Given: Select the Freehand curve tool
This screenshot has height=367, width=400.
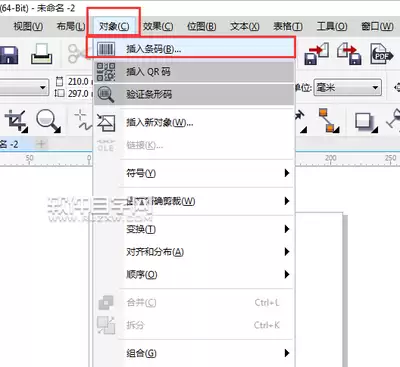Looking at the screenshot, I should click(x=82, y=121).
